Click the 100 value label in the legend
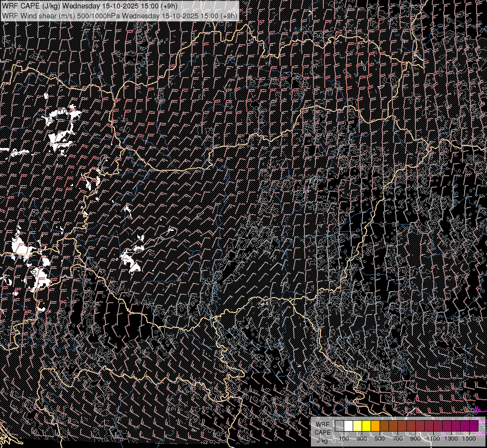This screenshot has height=448, width=487. (x=344, y=439)
